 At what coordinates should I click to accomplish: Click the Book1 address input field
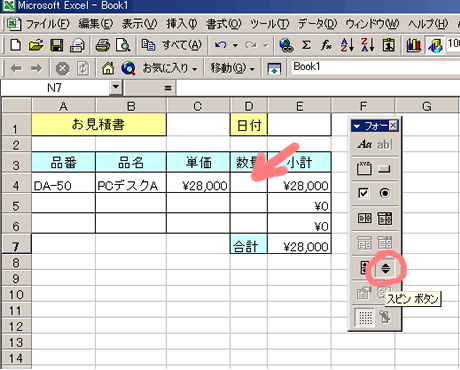pyautogui.click(x=375, y=67)
